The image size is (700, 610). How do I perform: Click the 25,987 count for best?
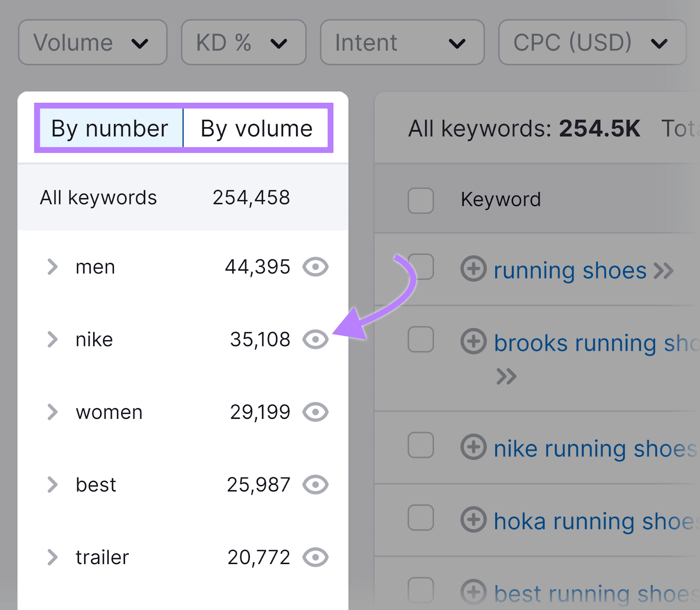click(259, 485)
